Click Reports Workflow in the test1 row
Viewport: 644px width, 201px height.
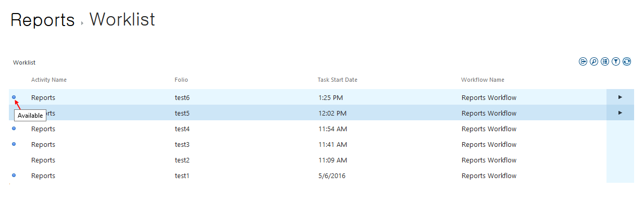pos(489,175)
